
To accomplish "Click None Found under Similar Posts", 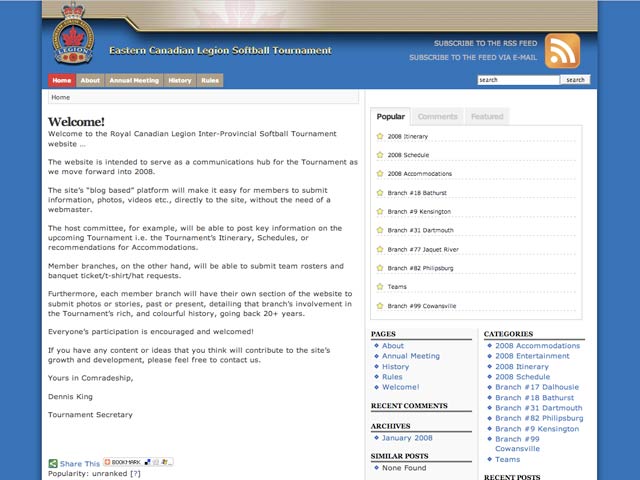I will (x=404, y=468).
